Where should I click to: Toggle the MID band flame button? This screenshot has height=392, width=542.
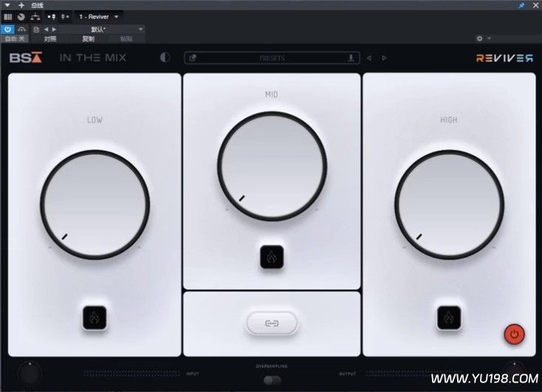(272, 257)
